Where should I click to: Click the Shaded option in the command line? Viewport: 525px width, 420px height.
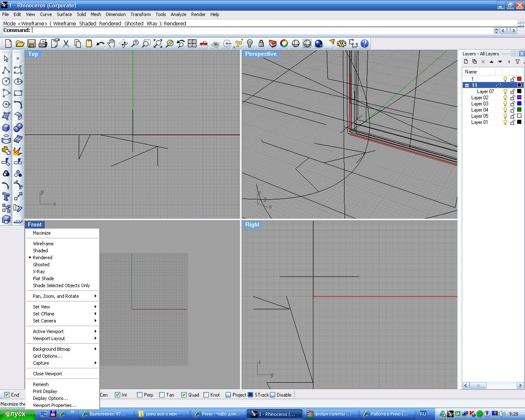pos(87,24)
